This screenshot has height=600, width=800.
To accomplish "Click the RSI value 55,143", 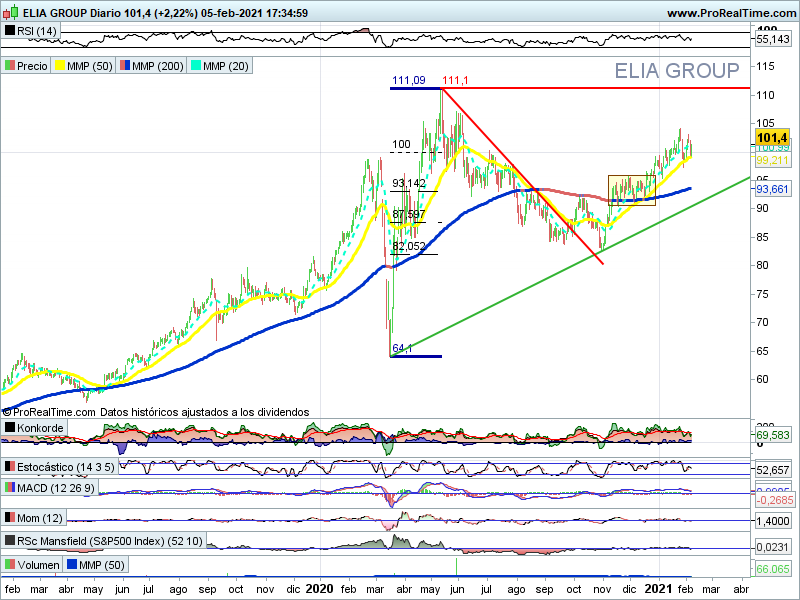I will point(772,39).
